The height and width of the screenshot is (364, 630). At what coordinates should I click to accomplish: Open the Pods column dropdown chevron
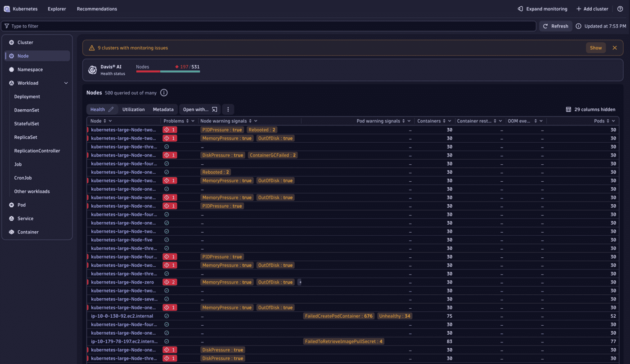point(613,121)
